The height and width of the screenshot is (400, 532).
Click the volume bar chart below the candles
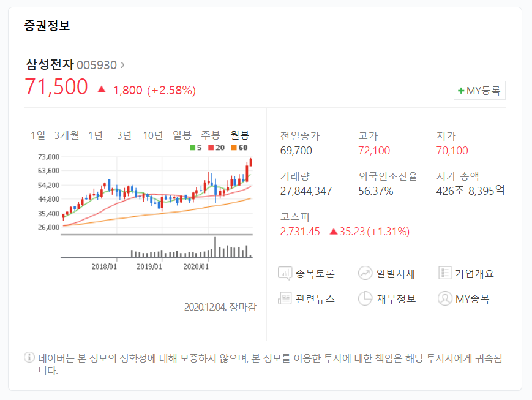(157, 247)
